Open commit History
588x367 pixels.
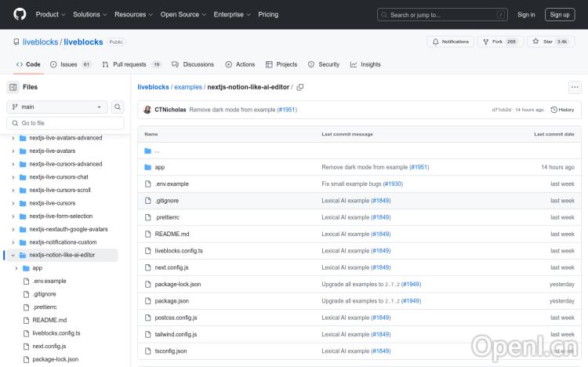point(562,110)
